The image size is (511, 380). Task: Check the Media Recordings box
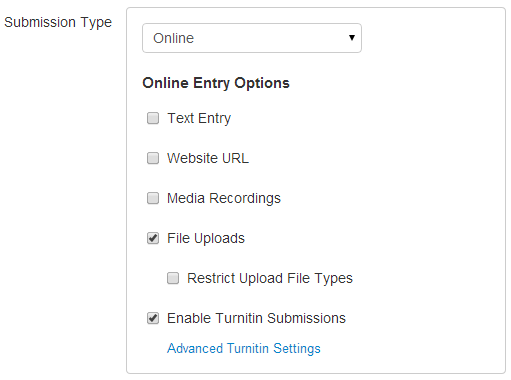tap(153, 198)
